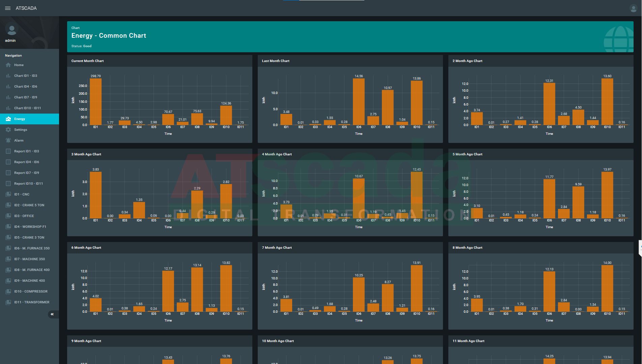
Task: Open the user account icon at top right
Action: (633, 8)
